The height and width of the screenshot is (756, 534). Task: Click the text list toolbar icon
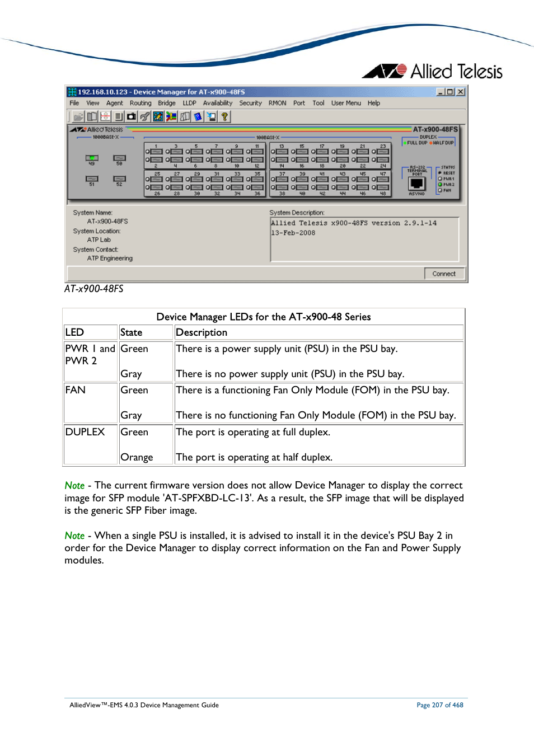pyautogui.click(x=119, y=117)
